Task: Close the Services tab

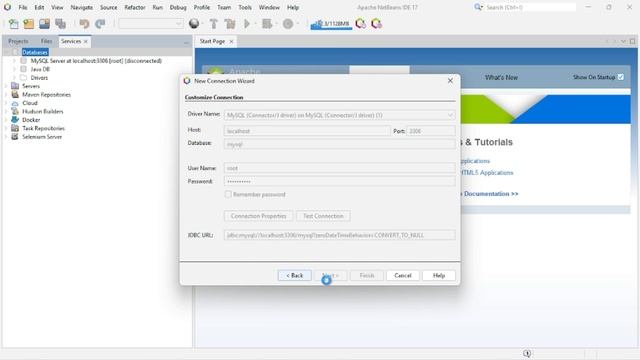Action: coord(86,42)
